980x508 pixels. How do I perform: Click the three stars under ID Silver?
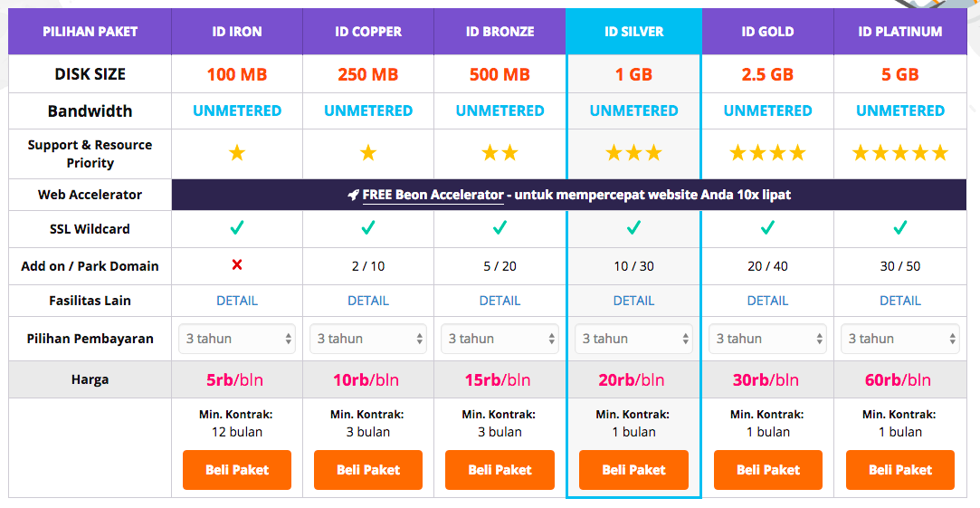[x=633, y=152]
